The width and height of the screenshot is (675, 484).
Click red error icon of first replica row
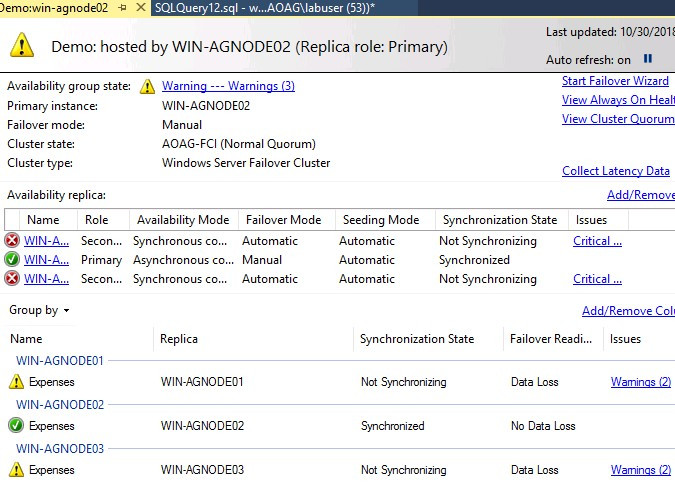12,241
